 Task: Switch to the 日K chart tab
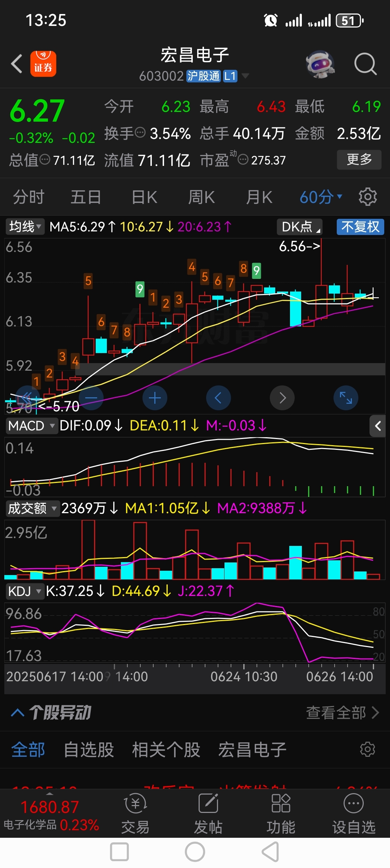[x=145, y=197]
